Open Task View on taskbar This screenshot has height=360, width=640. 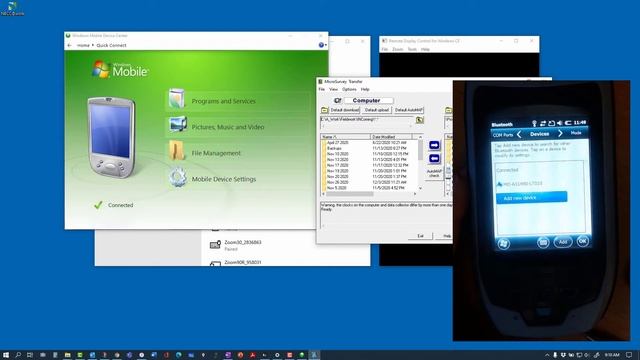[x=29, y=355]
